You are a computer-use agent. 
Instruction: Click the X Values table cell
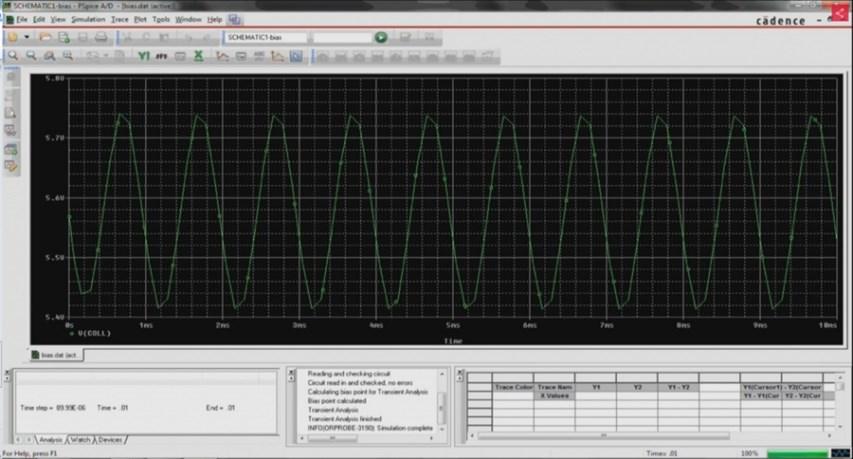point(554,396)
